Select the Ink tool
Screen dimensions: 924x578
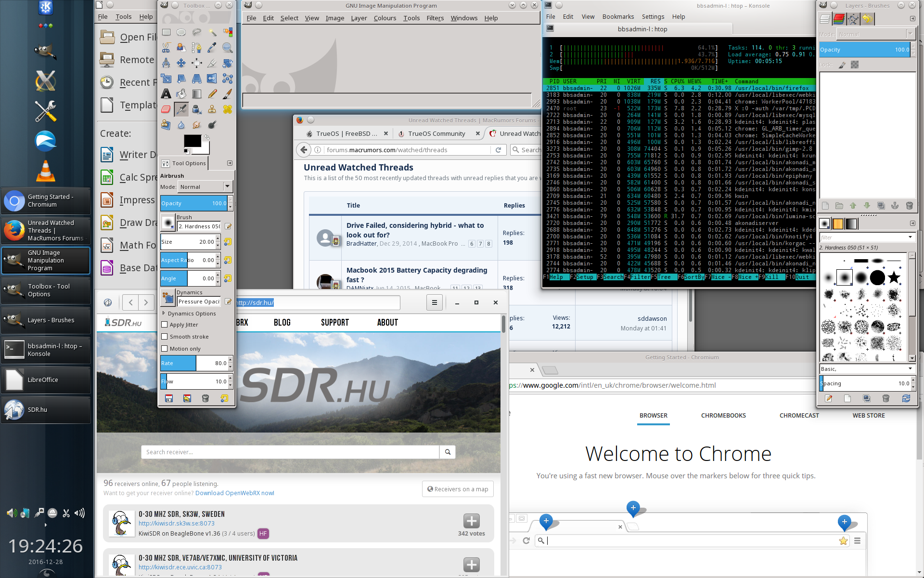tap(197, 109)
